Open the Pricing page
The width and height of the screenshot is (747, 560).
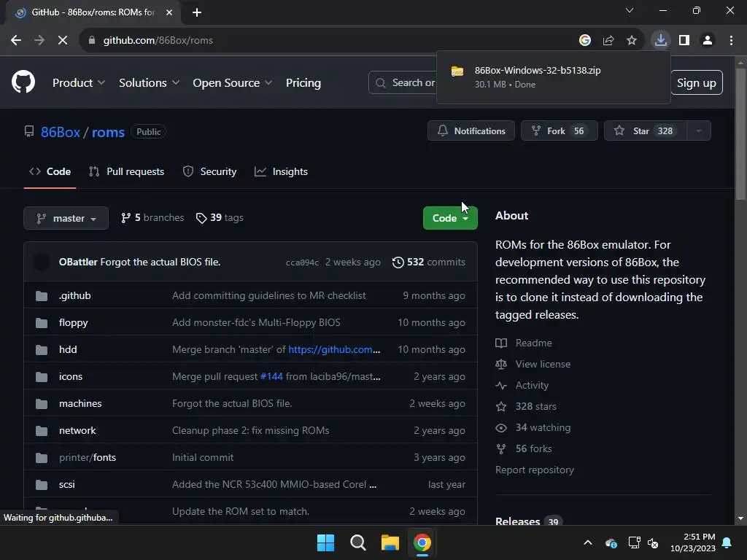coord(303,83)
